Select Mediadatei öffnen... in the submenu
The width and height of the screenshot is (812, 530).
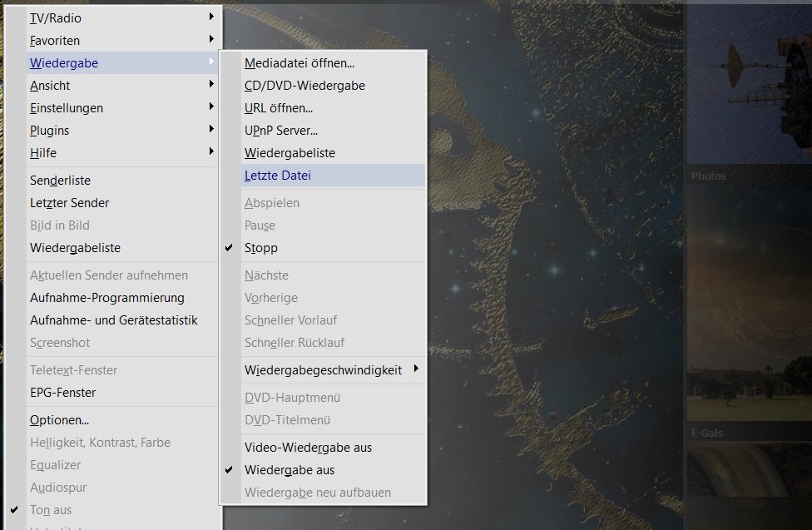click(x=300, y=62)
